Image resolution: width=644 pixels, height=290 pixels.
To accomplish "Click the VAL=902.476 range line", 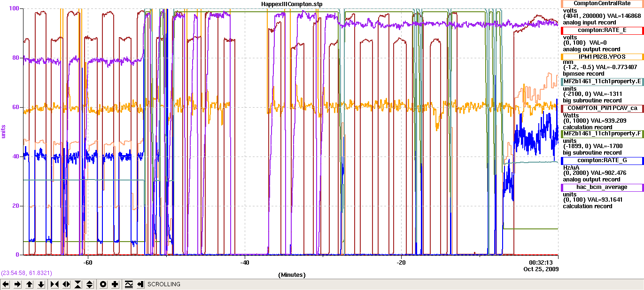I will (594, 172).
